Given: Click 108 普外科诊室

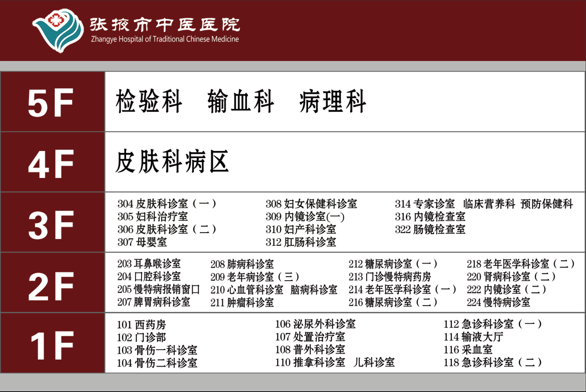Looking at the screenshot, I should coord(310,349).
